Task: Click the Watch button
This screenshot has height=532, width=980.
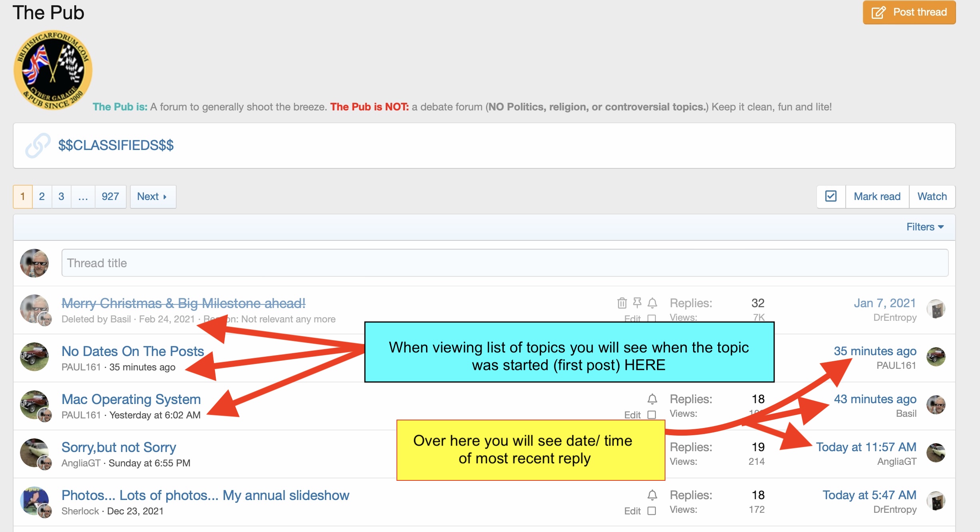Action: click(932, 196)
